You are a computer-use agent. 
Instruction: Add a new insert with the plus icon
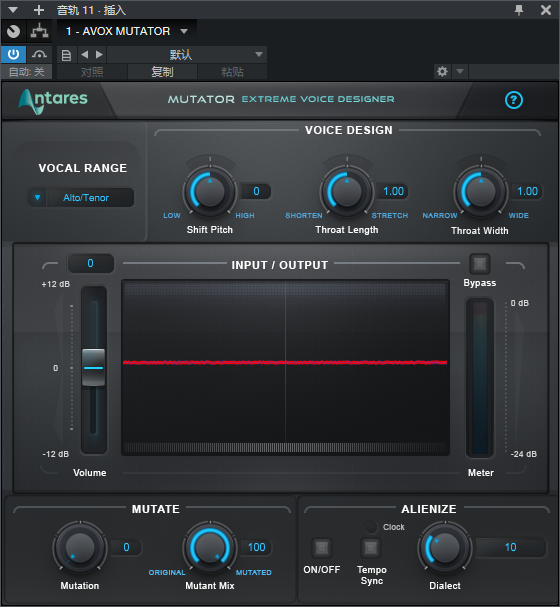39,10
